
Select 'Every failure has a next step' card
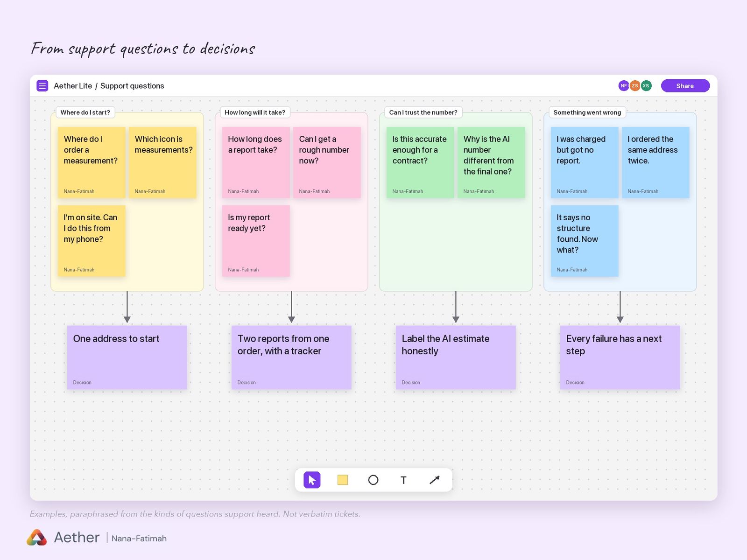tap(620, 357)
